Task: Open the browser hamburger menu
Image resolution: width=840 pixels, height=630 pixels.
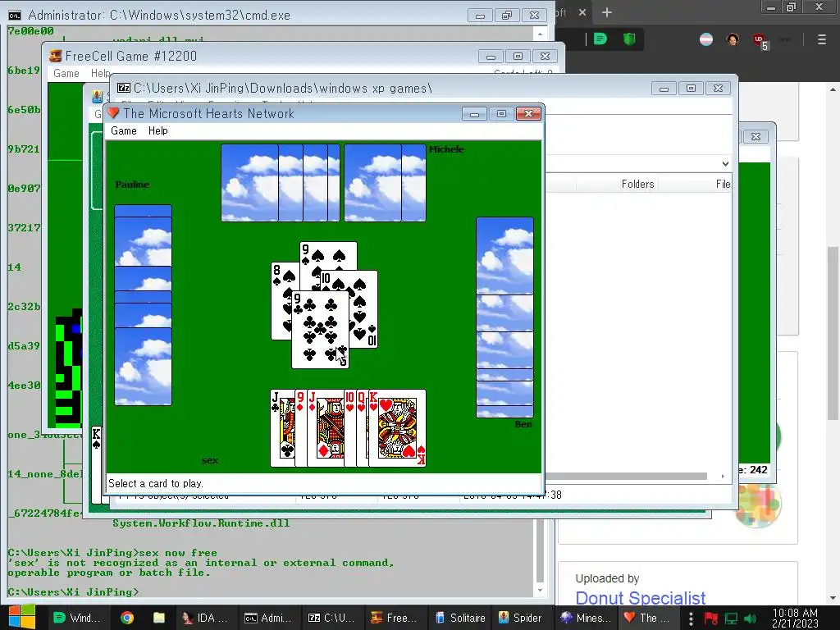Action: point(822,39)
